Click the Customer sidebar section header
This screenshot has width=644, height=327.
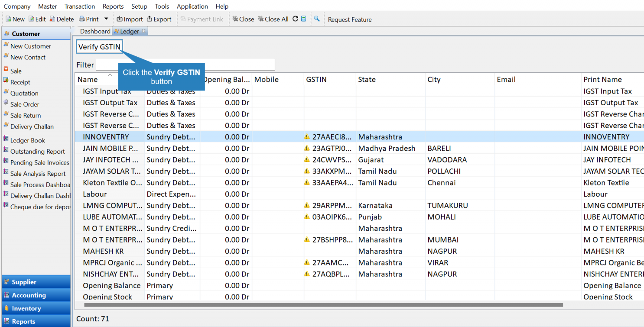coord(36,33)
